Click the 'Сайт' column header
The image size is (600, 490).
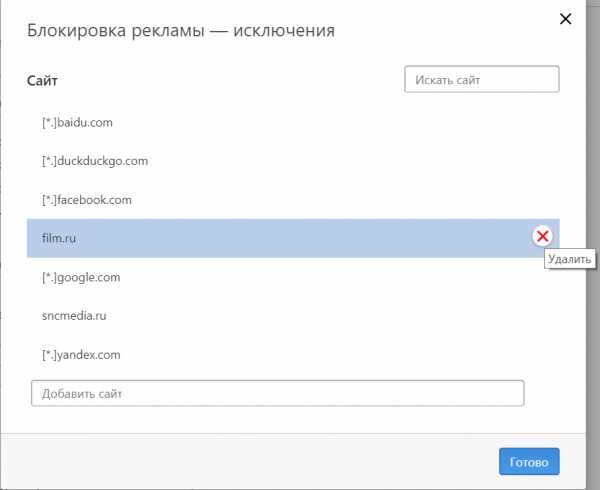(x=42, y=79)
